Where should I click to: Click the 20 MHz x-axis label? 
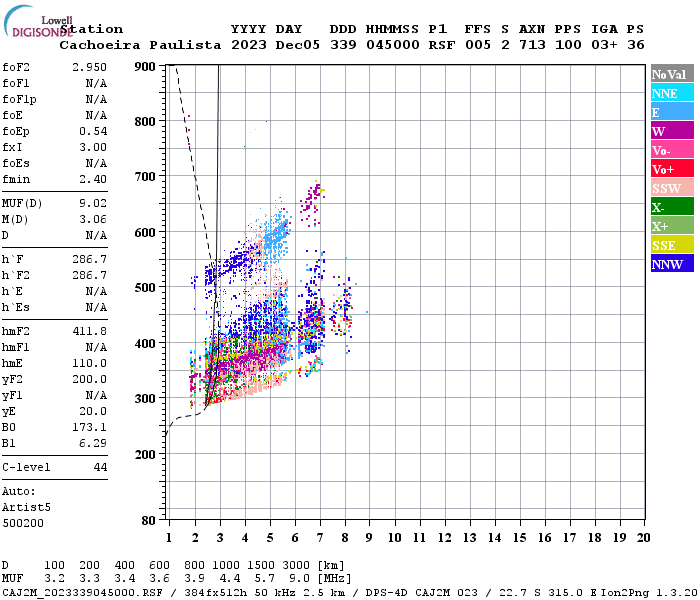[x=643, y=538]
